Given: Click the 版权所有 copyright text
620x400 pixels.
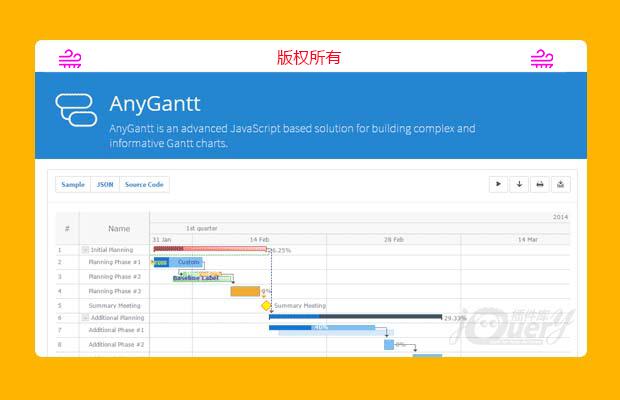Looking at the screenshot, I should click(x=309, y=57).
